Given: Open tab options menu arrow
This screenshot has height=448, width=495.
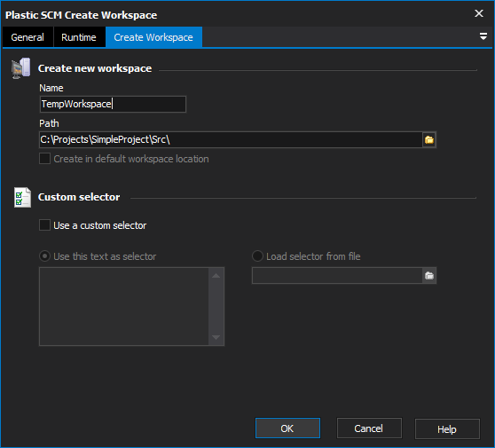Looking at the screenshot, I should pos(483,36).
